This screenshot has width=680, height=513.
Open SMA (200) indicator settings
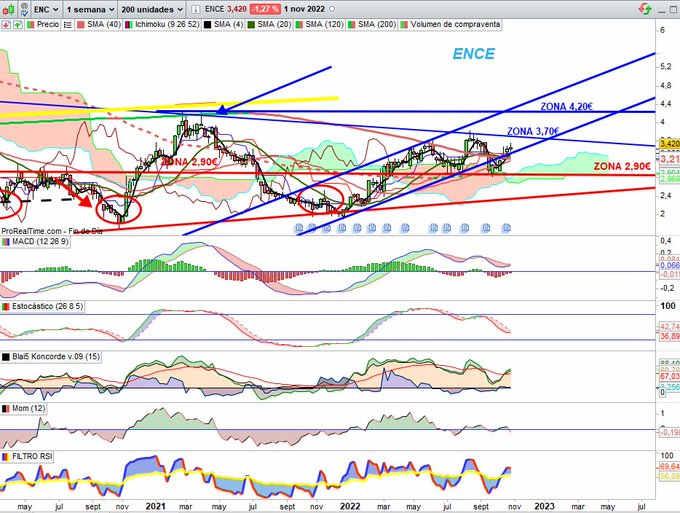pyautogui.click(x=377, y=25)
